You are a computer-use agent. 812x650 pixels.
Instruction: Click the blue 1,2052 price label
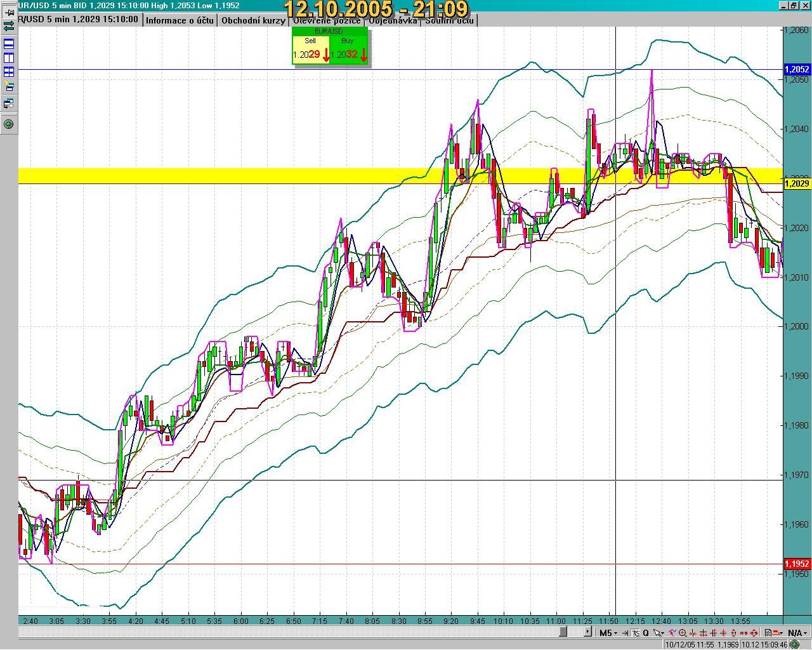click(797, 69)
